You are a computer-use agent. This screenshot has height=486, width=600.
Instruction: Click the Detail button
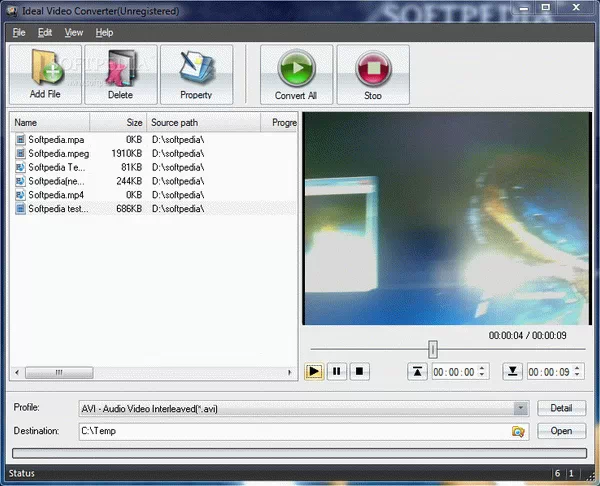[x=561, y=408]
